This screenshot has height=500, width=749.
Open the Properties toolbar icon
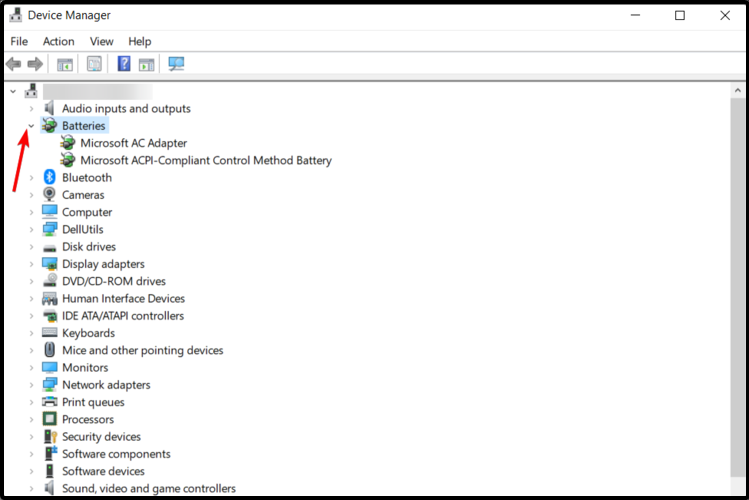coord(94,64)
